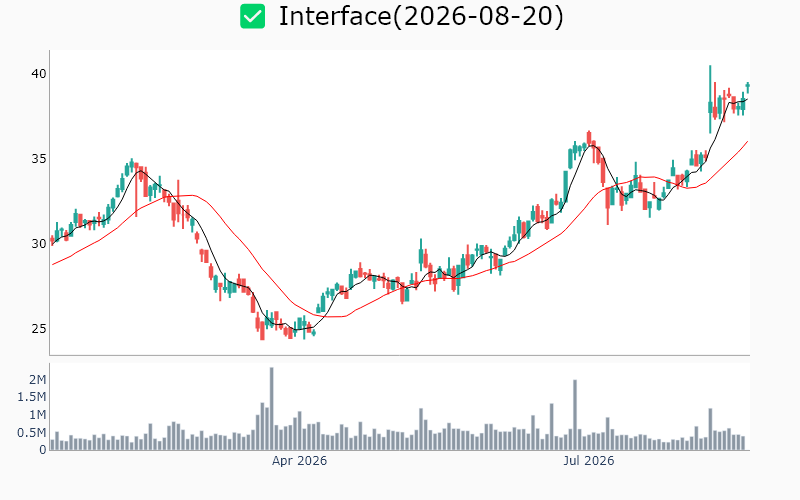The height and width of the screenshot is (500, 800).
Task: Click the 1M volume axis label
Action: [x=37, y=415]
